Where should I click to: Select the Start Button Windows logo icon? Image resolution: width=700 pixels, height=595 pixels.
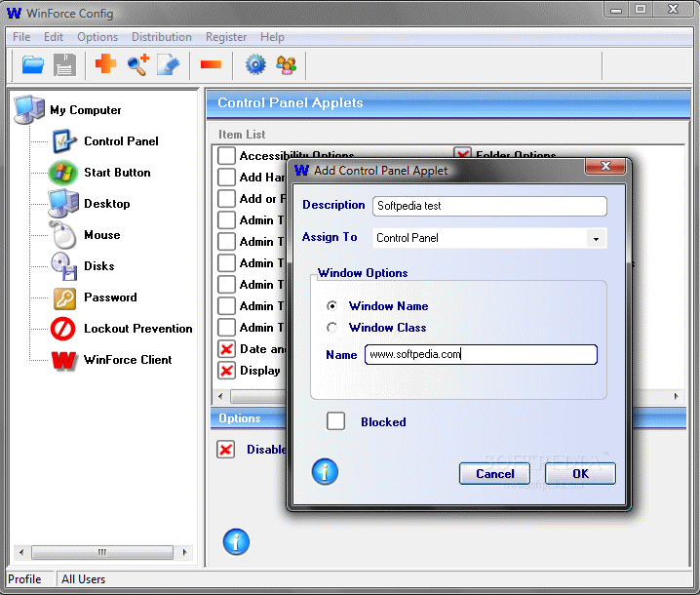pyautogui.click(x=63, y=173)
